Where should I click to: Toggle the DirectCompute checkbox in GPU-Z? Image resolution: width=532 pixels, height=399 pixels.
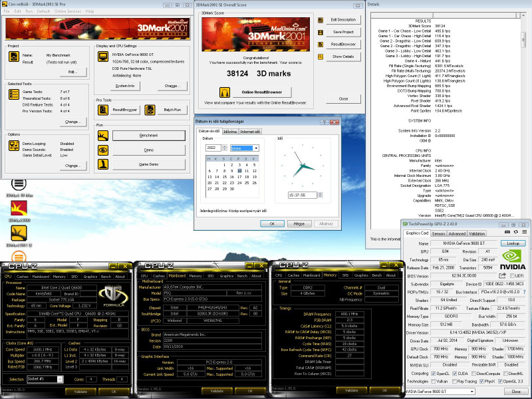pos(473,373)
